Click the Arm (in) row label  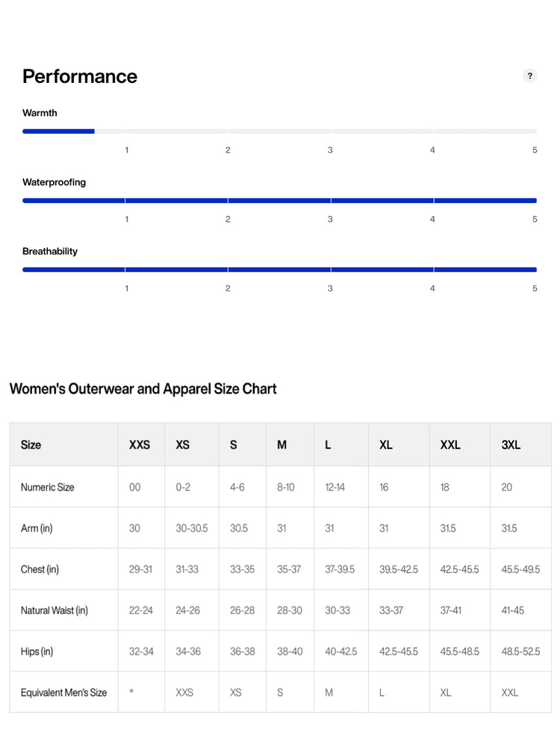(37, 528)
